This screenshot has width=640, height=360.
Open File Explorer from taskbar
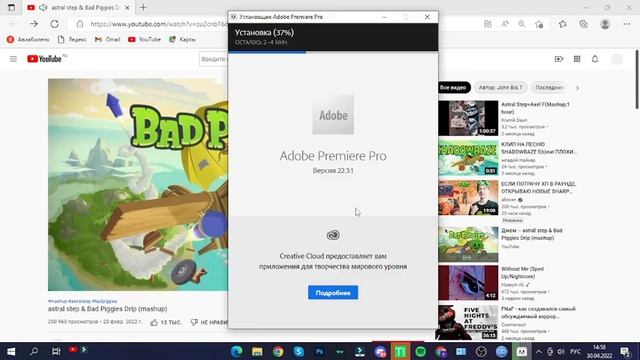click(257, 351)
